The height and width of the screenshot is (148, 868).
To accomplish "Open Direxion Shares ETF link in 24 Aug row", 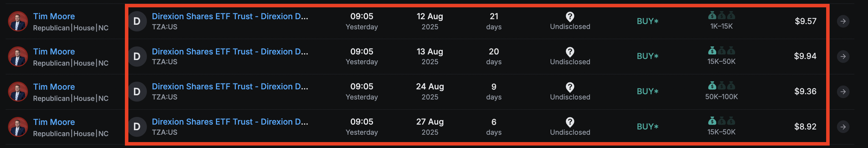I will pyautogui.click(x=230, y=87).
